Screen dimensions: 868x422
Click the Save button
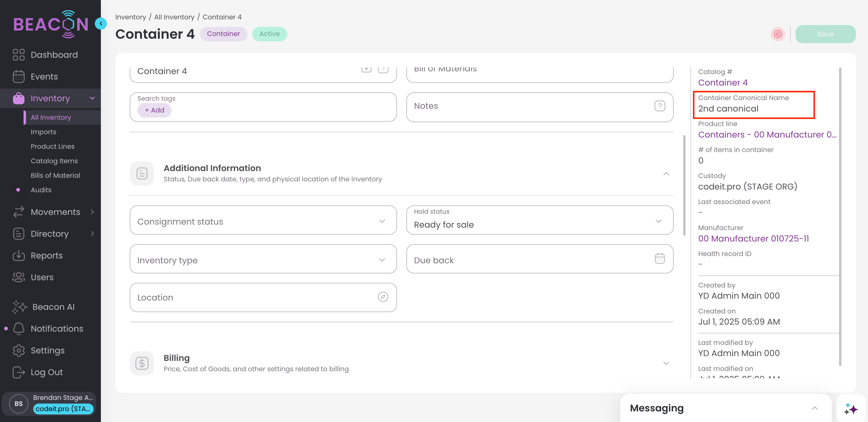[825, 34]
